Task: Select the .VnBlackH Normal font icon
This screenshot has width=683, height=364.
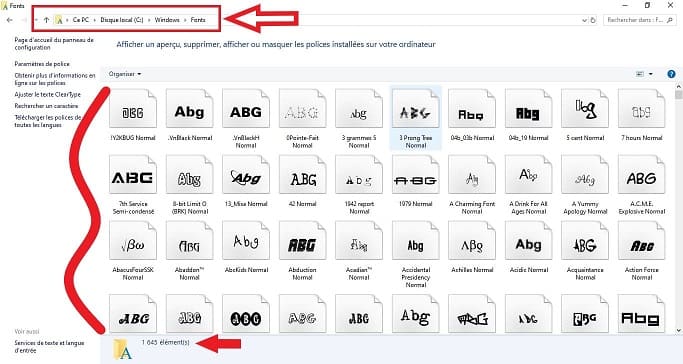Action: (246, 109)
